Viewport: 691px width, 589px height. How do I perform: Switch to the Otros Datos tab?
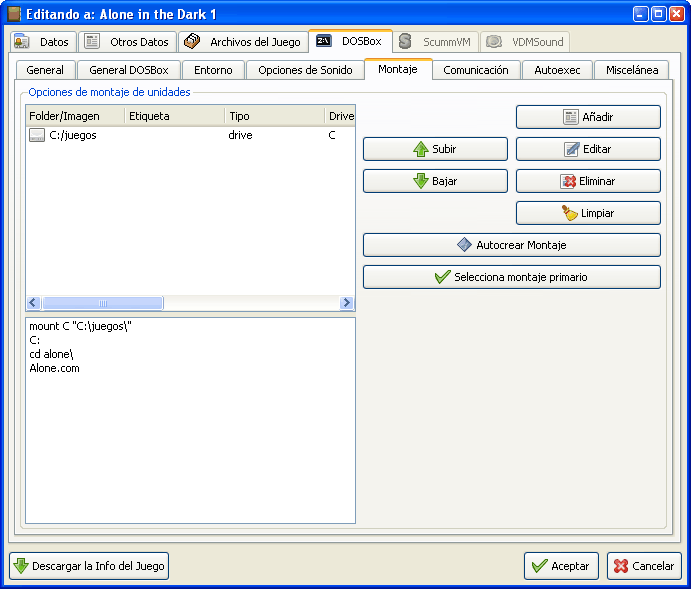point(127,42)
